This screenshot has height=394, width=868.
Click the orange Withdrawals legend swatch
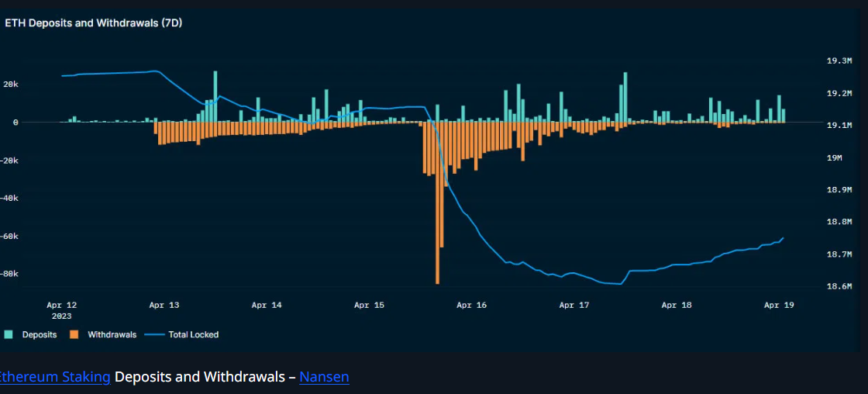click(x=74, y=335)
